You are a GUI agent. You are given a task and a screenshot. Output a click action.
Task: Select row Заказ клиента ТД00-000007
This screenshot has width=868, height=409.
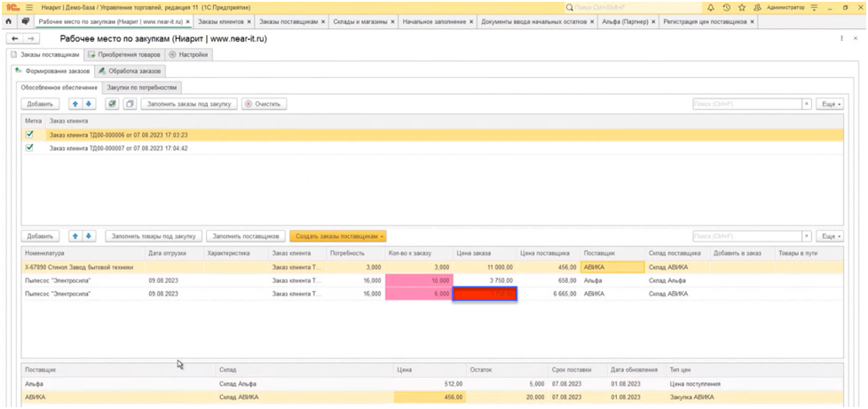[432, 148]
